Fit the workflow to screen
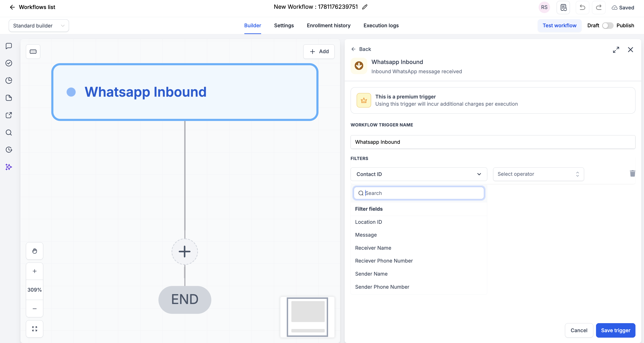 tap(34, 329)
